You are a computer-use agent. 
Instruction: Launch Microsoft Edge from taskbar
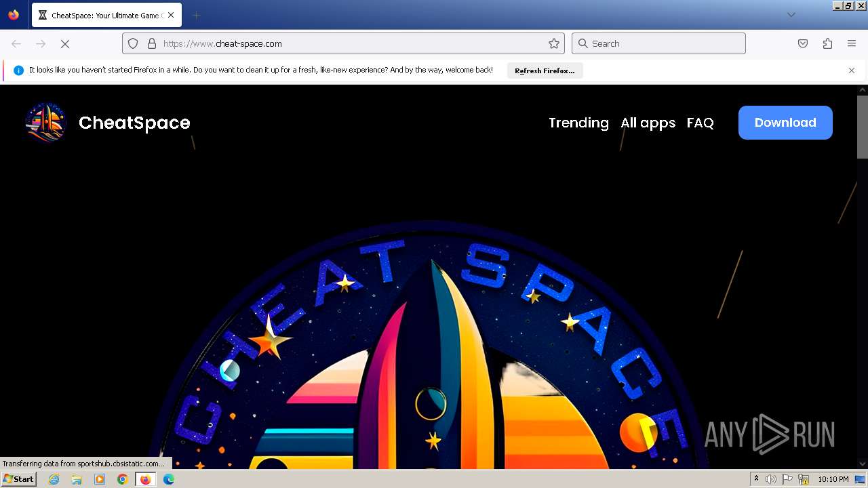click(169, 479)
